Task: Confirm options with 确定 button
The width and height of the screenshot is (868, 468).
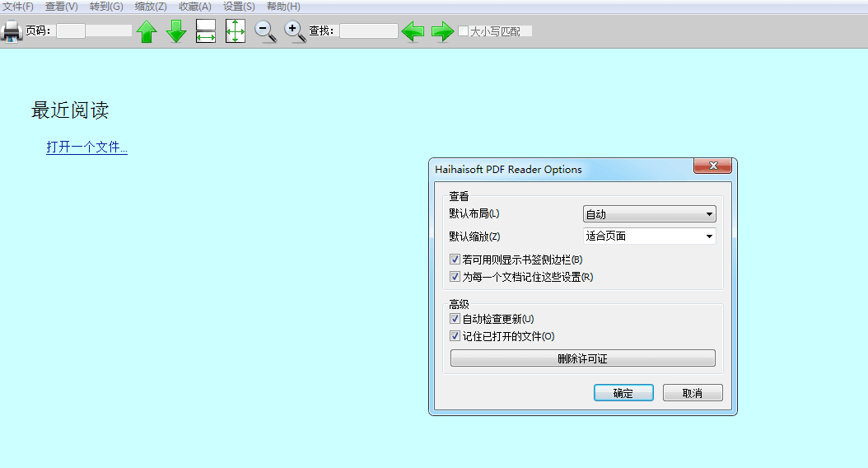Action: click(624, 393)
